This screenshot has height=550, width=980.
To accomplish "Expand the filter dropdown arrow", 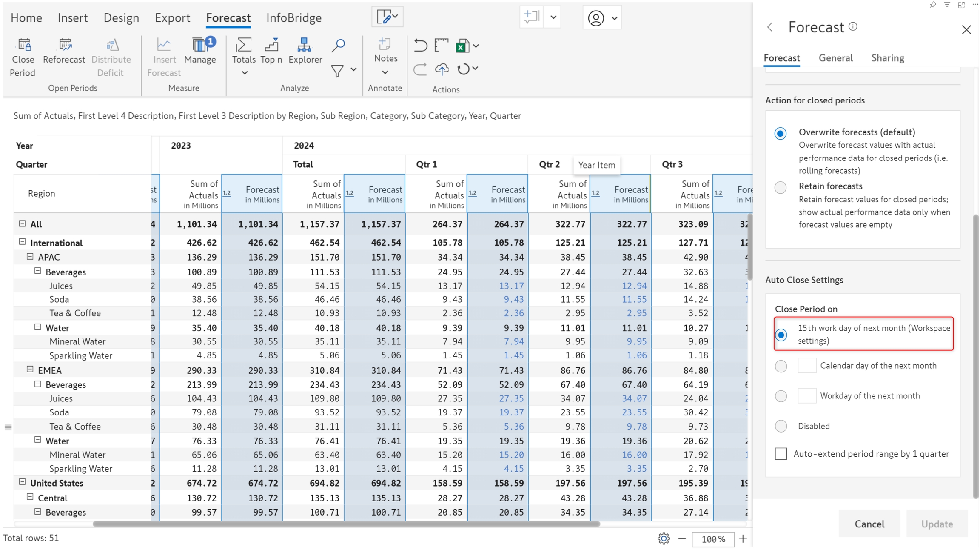I will (354, 69).
